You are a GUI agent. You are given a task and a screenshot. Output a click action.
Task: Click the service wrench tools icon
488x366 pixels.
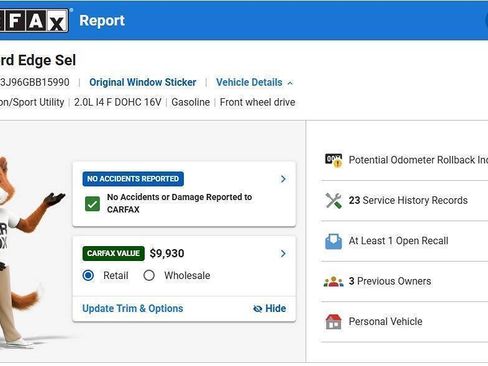coord(334,201)
